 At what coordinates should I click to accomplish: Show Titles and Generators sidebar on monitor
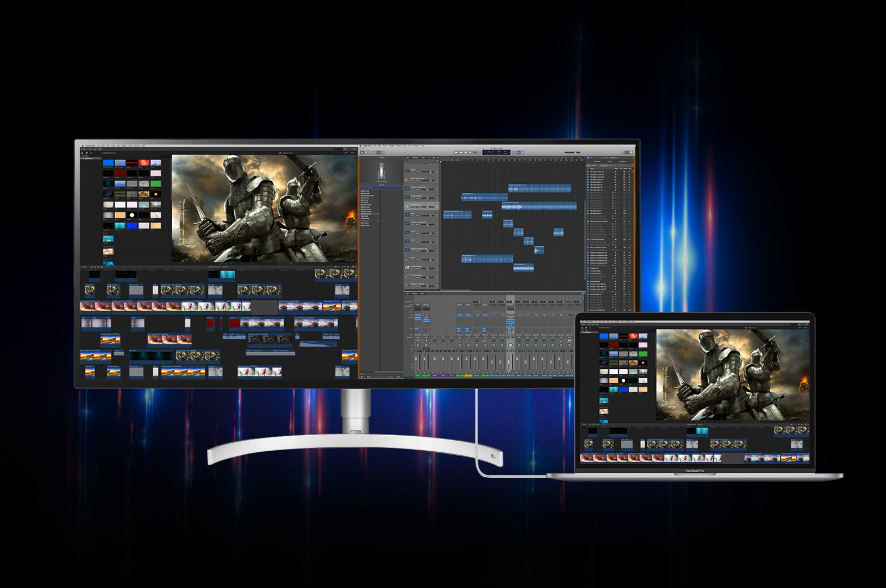tap(91, 153)
